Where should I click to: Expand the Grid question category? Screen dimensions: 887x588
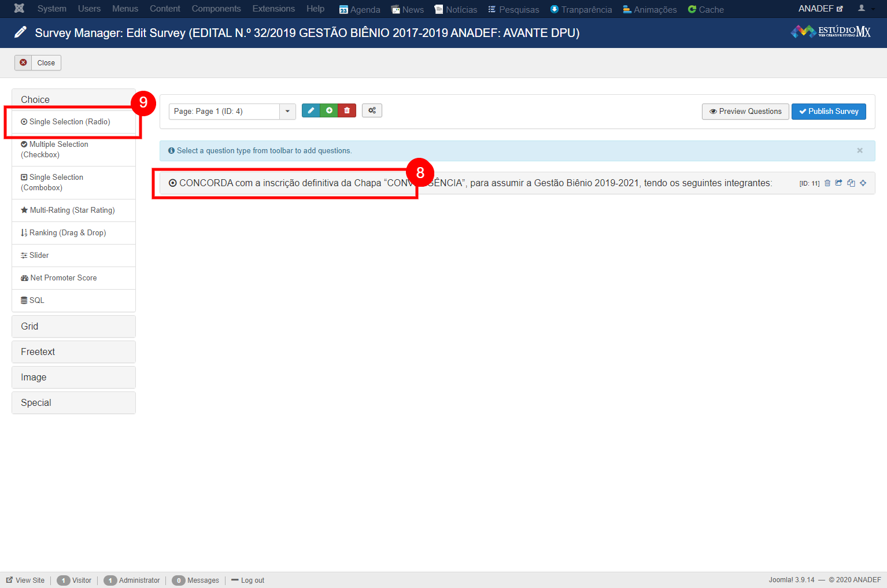(x=73, y=326)
